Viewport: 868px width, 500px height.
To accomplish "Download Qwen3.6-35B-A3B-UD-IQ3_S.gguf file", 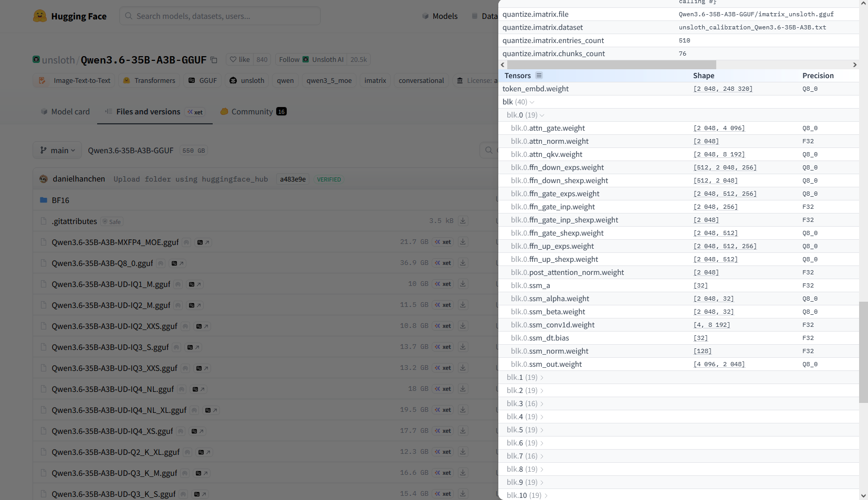I will pyautogui.click(x=463, y=347).
